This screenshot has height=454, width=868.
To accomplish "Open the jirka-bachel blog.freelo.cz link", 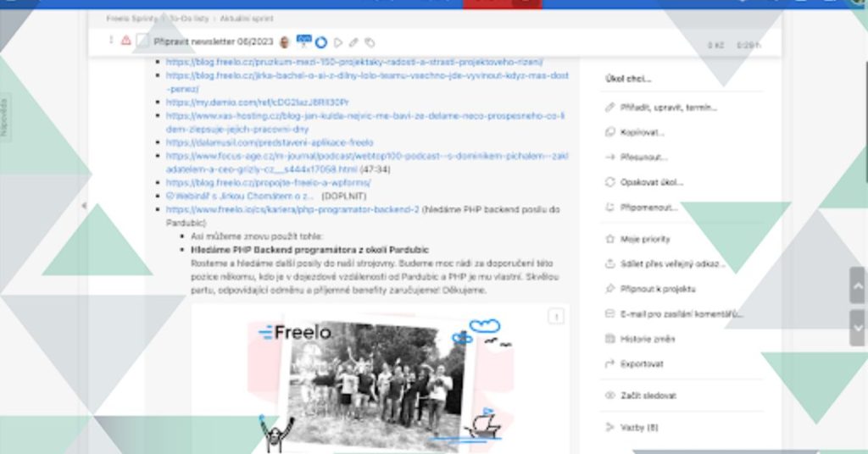I will [x=368, y=82].
